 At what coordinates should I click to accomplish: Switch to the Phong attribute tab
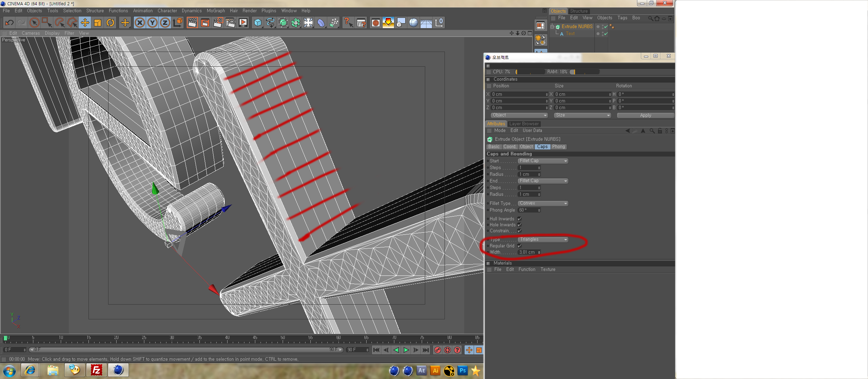558,147
